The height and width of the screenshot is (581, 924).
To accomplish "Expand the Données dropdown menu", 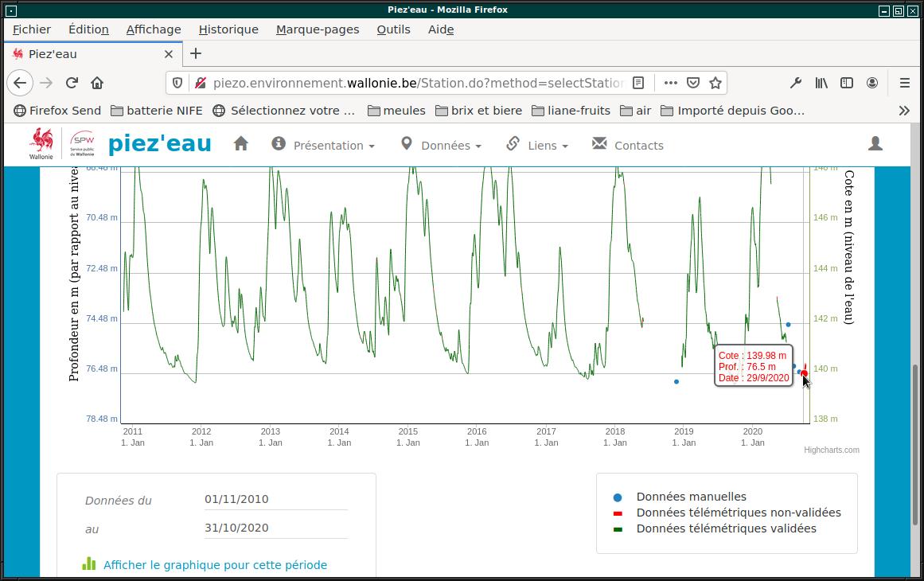I will click(441, 145).
